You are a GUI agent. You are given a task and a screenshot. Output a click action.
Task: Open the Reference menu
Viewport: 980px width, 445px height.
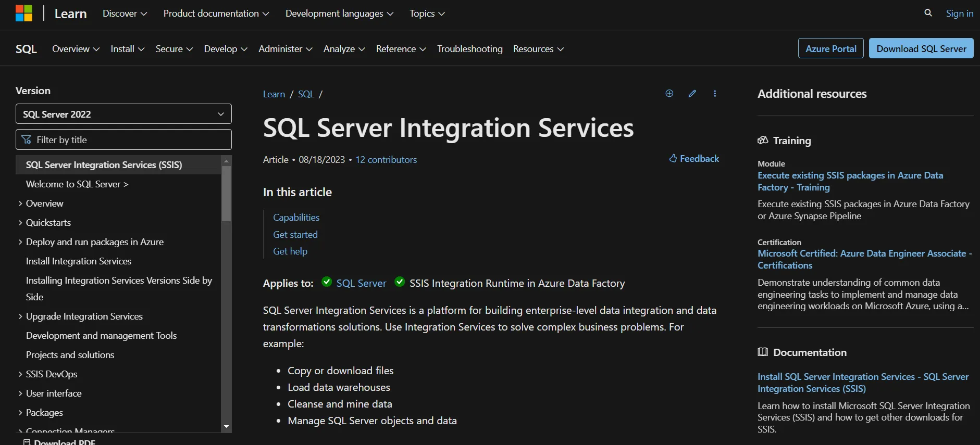401,49
